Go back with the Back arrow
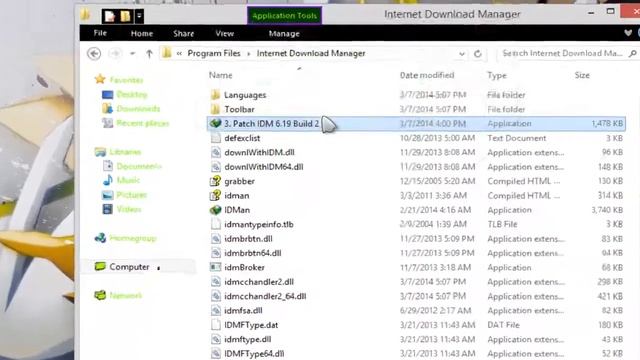 click(94, 53)
